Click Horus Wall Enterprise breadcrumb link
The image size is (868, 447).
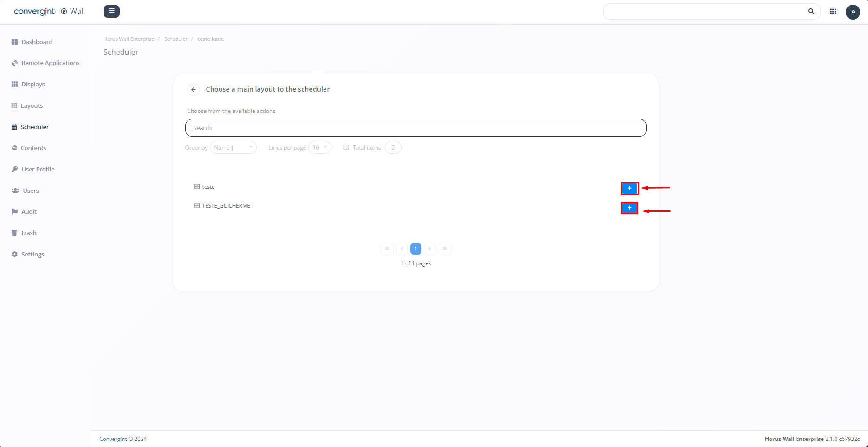129,39
